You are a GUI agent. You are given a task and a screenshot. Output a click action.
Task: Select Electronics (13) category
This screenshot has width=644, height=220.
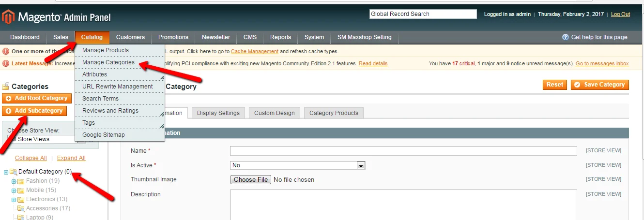pyautogui.click(x=46, y=199)
